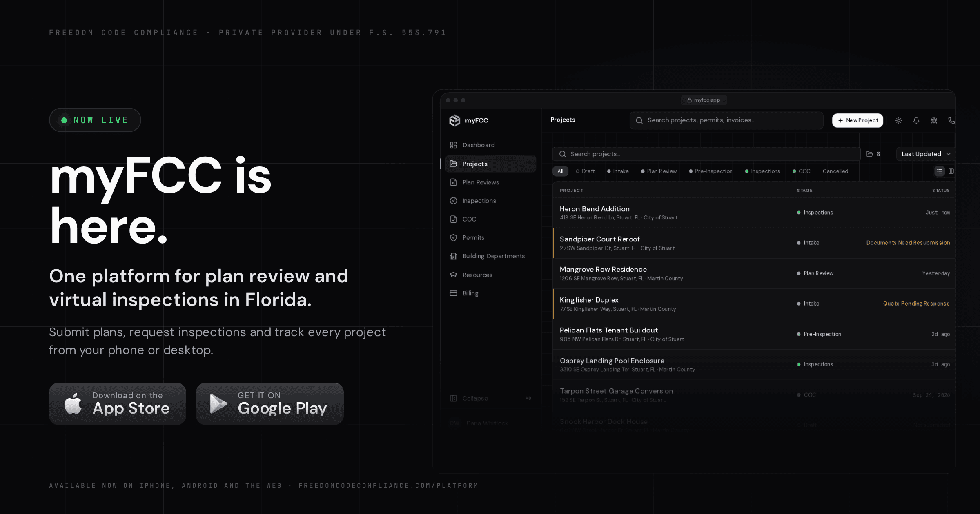The height and width of the screenshot is (514, 980).
Task: Open Osprey Landing Pool Enclosure project
Action: pyautogui.click(x=754, y=365)
